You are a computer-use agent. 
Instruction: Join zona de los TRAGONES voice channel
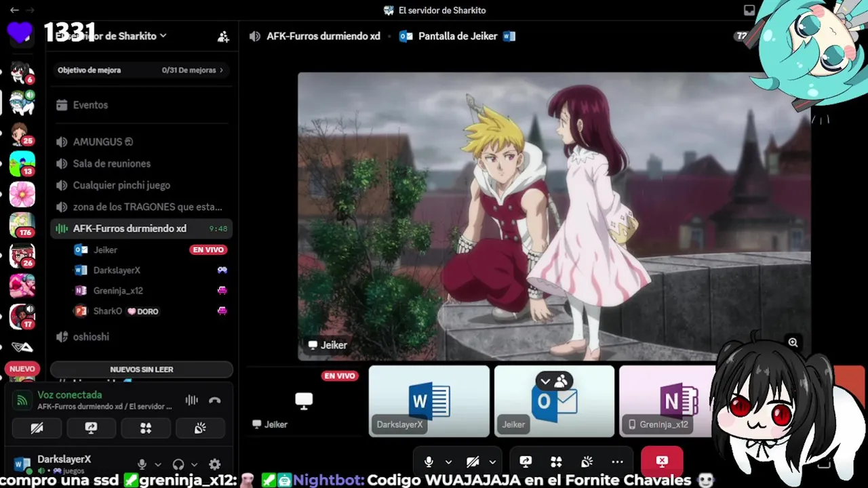(141, 207)
